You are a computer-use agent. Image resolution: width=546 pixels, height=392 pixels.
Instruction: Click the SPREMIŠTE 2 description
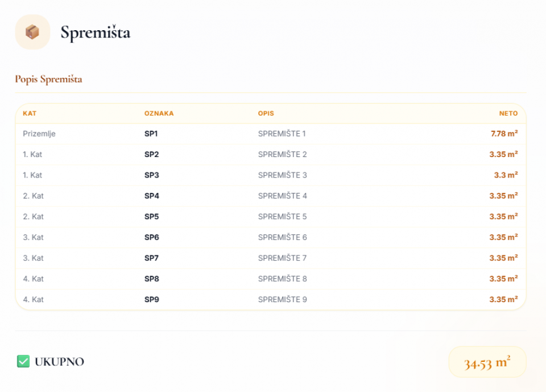[283, 154]
